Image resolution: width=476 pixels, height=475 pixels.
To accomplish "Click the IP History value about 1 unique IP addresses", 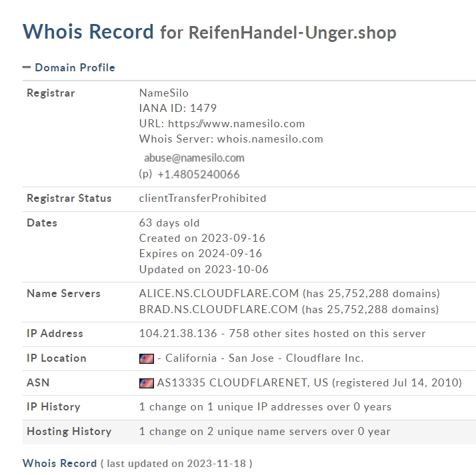I will coord(265,407).
